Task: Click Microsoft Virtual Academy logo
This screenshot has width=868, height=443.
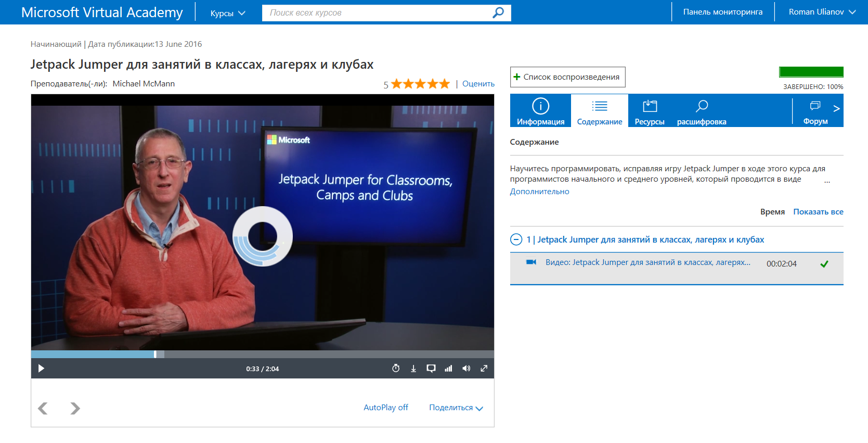Action: click(102, 12)
